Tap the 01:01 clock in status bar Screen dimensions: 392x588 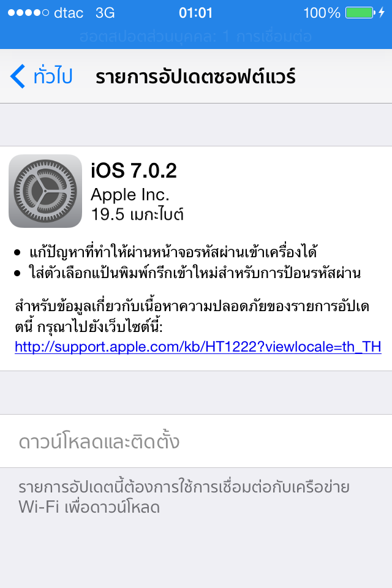click(x=195, y=13)
